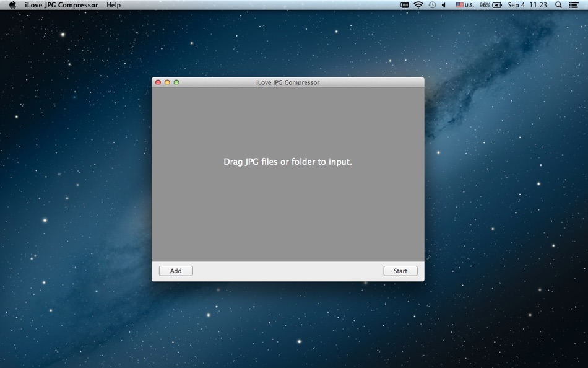Click the Wi-Fi status icon
This screenshot has height=368, width=588.
point(418,5)
